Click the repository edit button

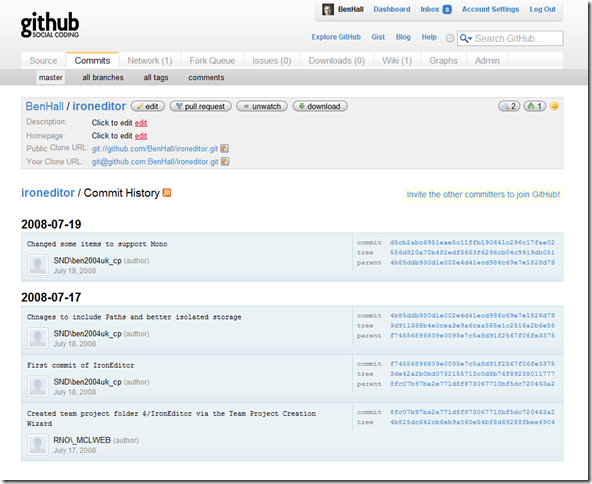(148, 106)
